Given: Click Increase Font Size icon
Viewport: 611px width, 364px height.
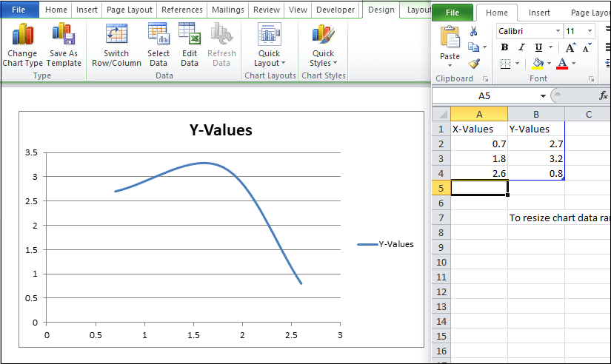Looking at the screenshot, I should point(570,47).
